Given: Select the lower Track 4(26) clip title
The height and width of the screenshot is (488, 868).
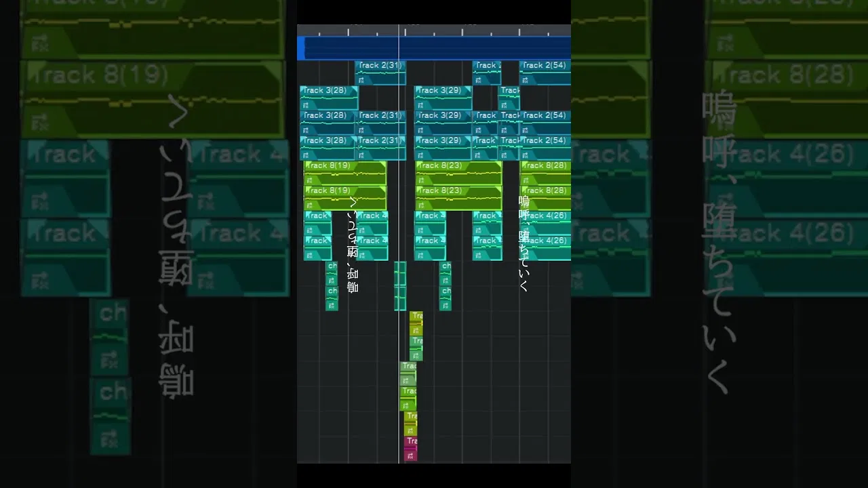Looking at the screenshot, I should click(x=545, y=241).
